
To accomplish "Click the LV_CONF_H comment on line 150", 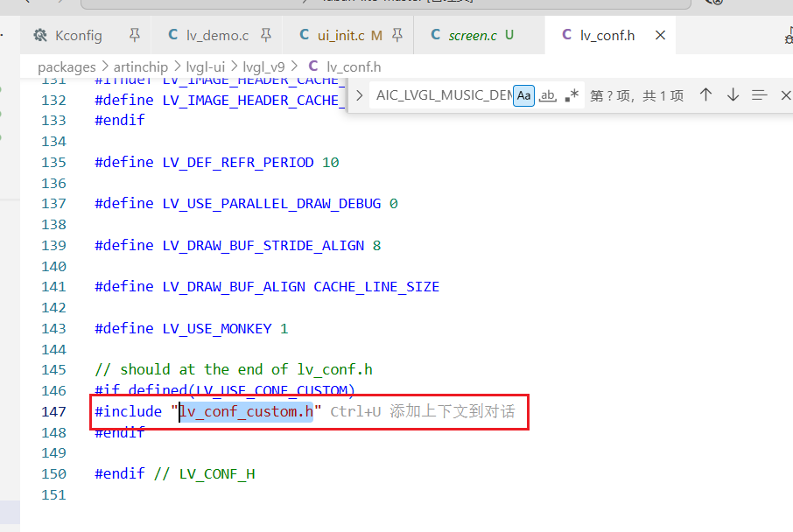I will click(217, 474).
